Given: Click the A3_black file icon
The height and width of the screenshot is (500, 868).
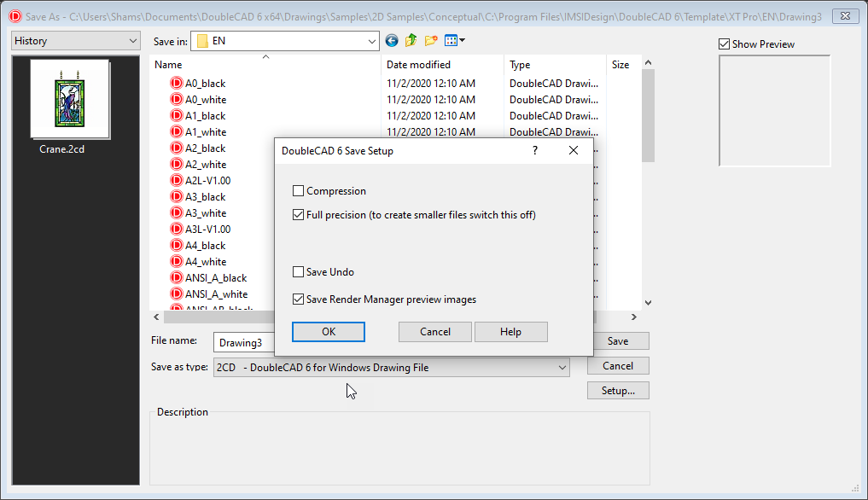Looking at the screenshot, I should click(x=177, y=196).
